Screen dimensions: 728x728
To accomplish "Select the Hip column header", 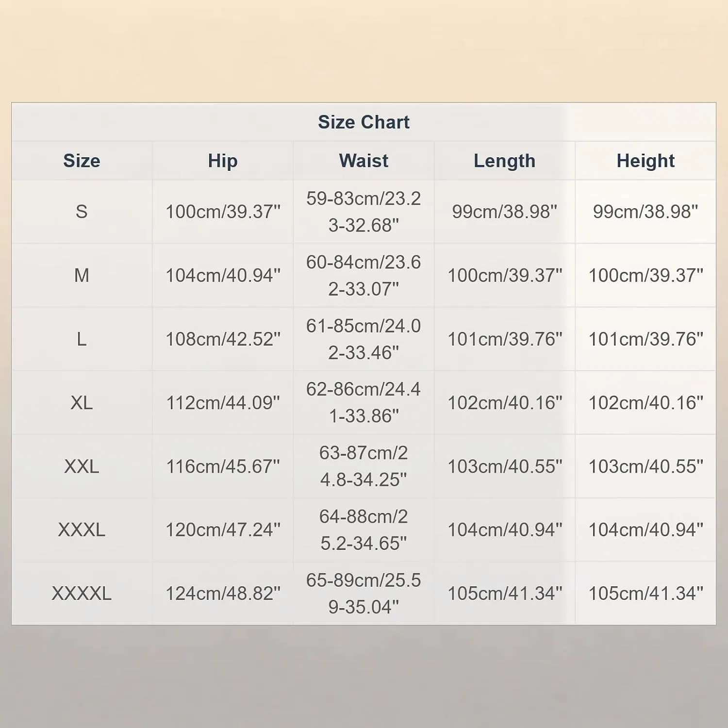I will [223, 161].
